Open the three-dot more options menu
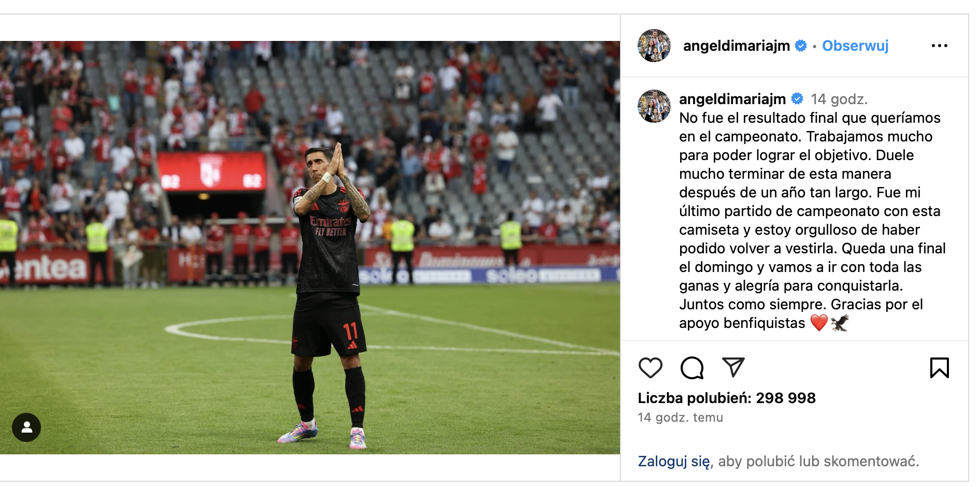 [x=939, y=46]
